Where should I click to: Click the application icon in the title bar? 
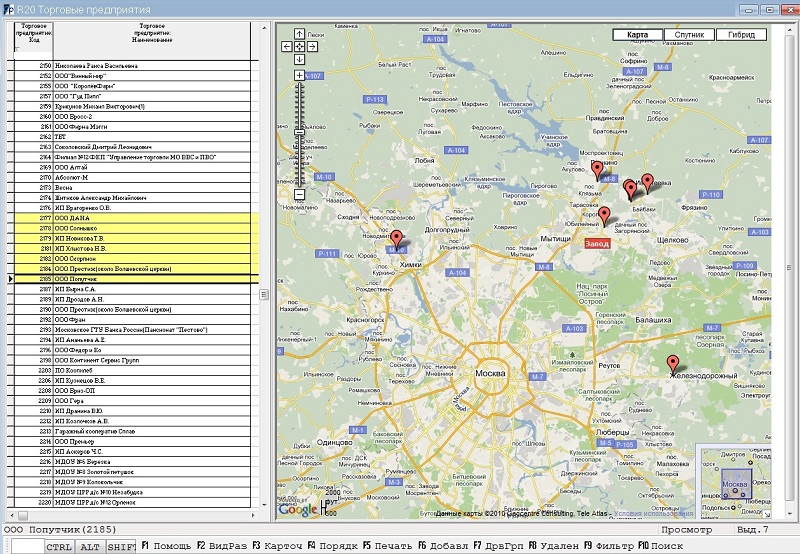[8, 10]
